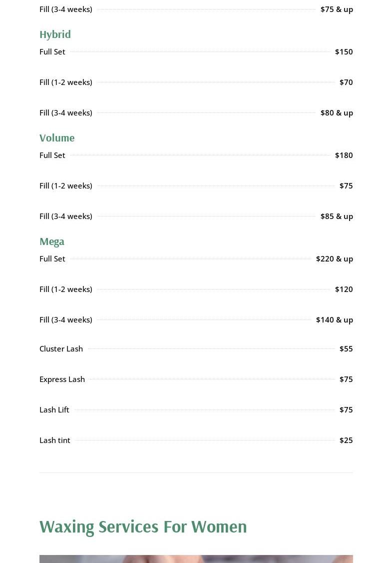Click the Mega section heading

[x=52, y=241]
